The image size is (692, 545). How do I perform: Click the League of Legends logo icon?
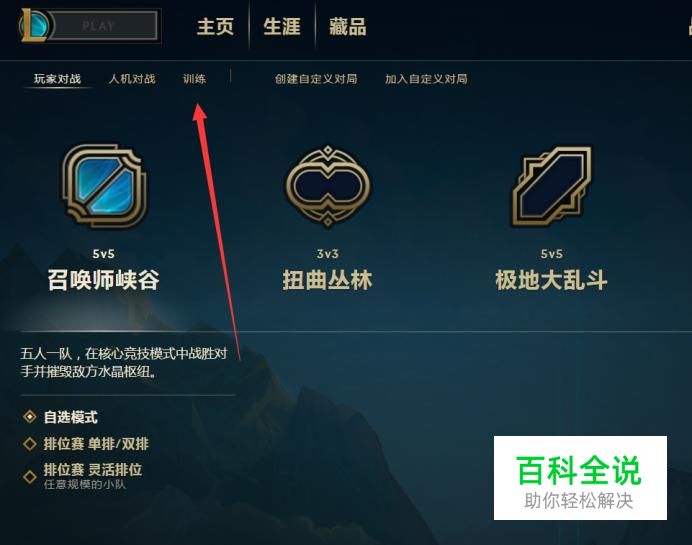[35, 26]
